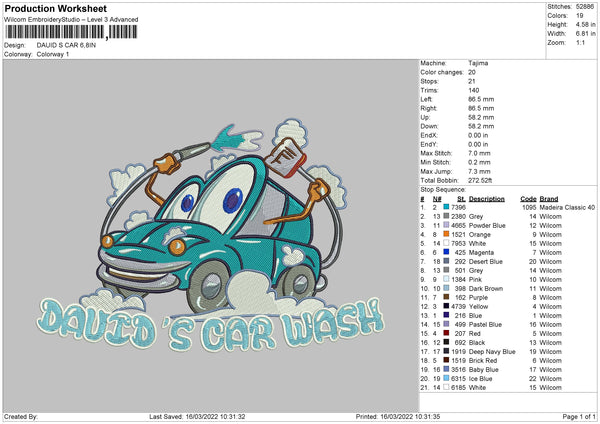Click the Code column header

[528, 199]
